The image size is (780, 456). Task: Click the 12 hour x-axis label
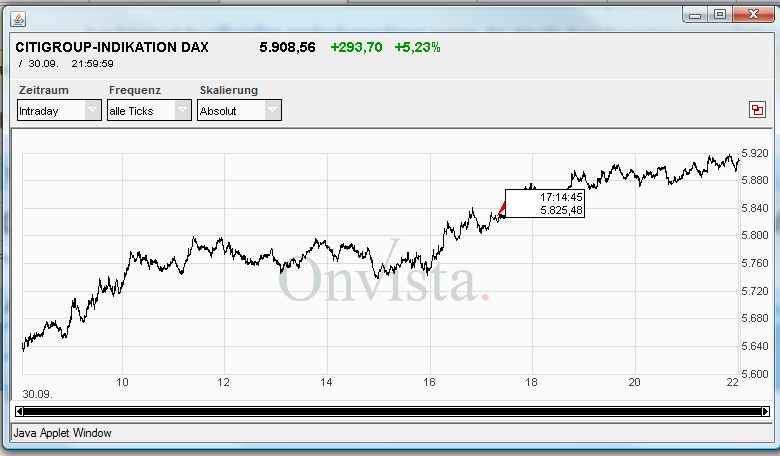(224, 382)
